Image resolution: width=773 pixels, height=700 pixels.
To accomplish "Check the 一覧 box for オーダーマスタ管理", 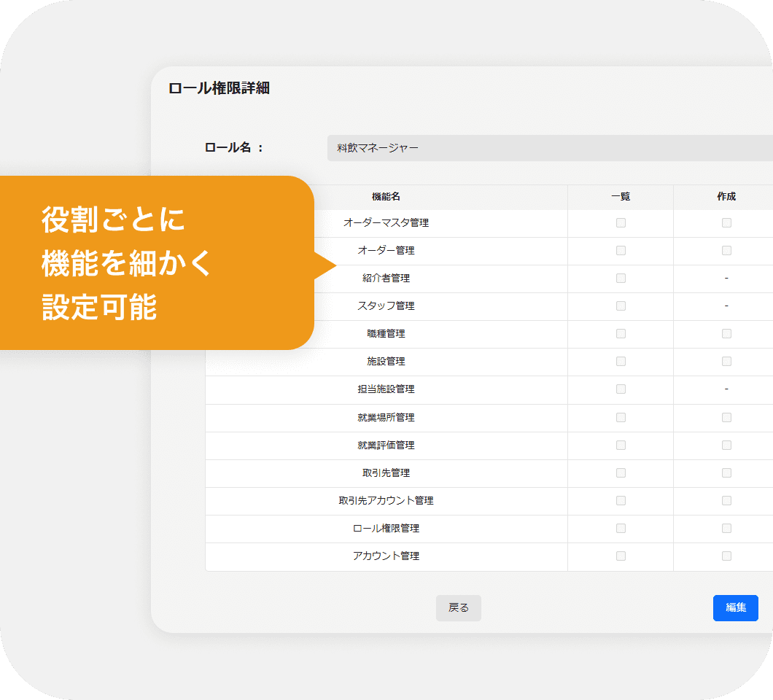I will click(x=621, y=223).
